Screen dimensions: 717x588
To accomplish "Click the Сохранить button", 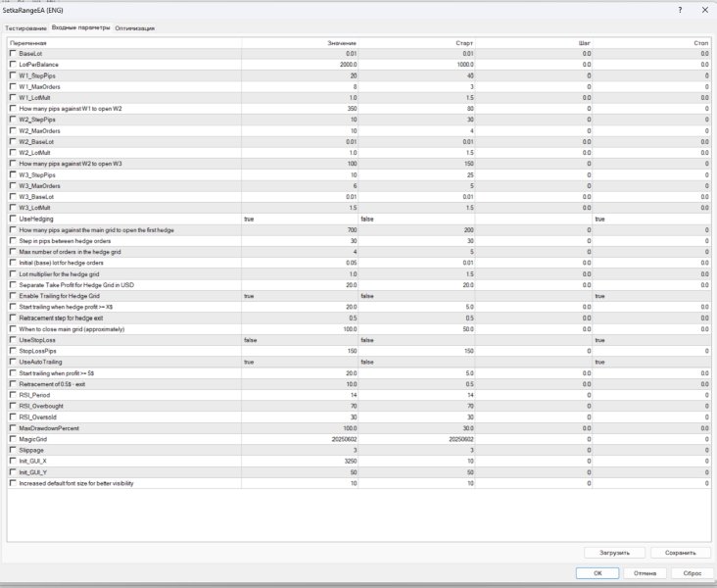I will pyautogui.click(x=681, y=553).
